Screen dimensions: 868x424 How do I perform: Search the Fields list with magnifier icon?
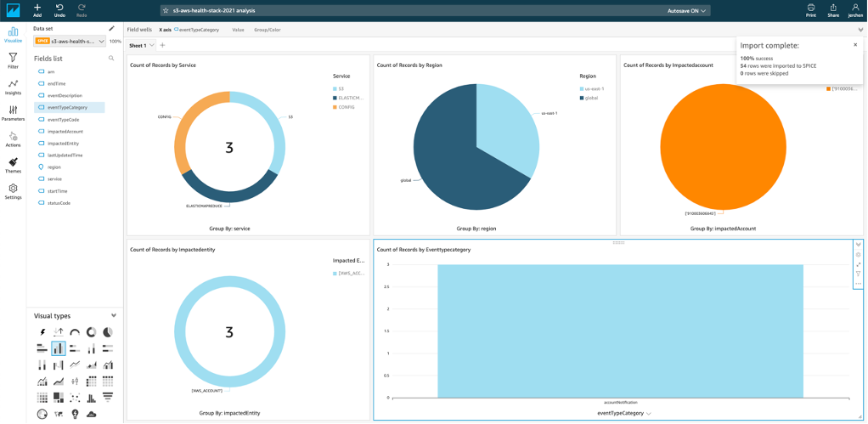click(x=111, y=58)
